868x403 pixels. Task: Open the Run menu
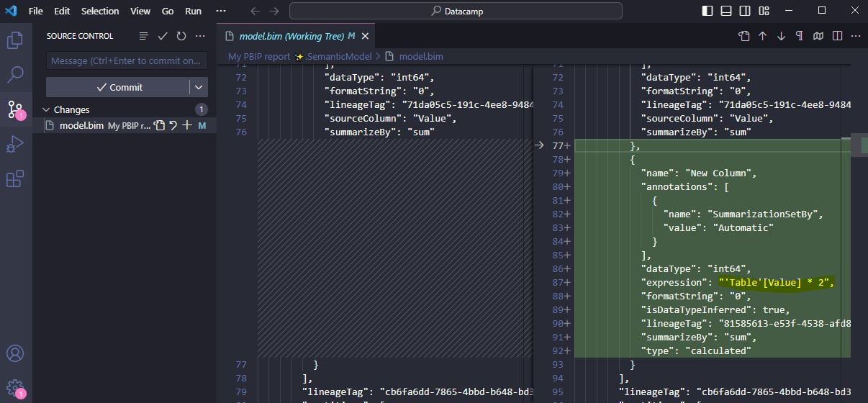[193, 11]
